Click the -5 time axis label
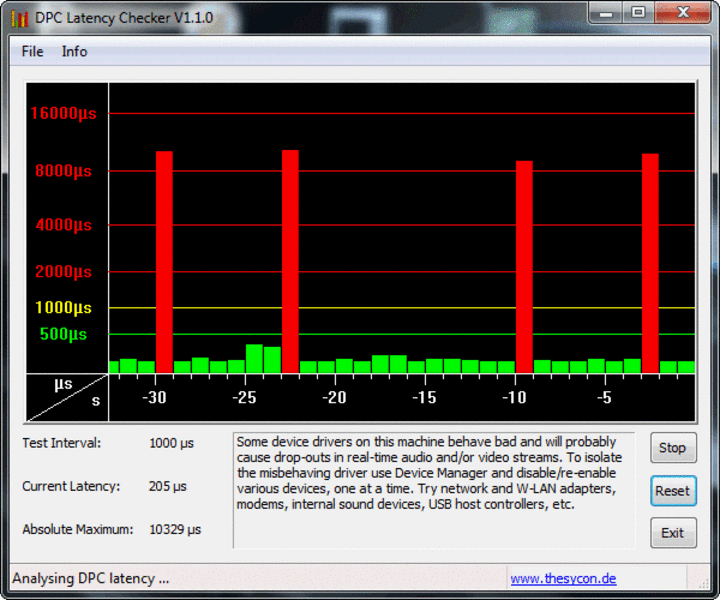This screenshot has height=600, width=720. point(604,397)
